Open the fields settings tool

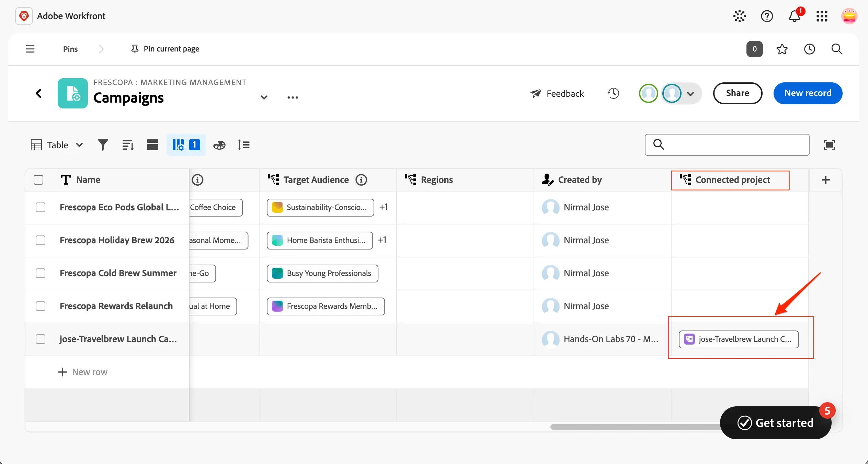186,145
